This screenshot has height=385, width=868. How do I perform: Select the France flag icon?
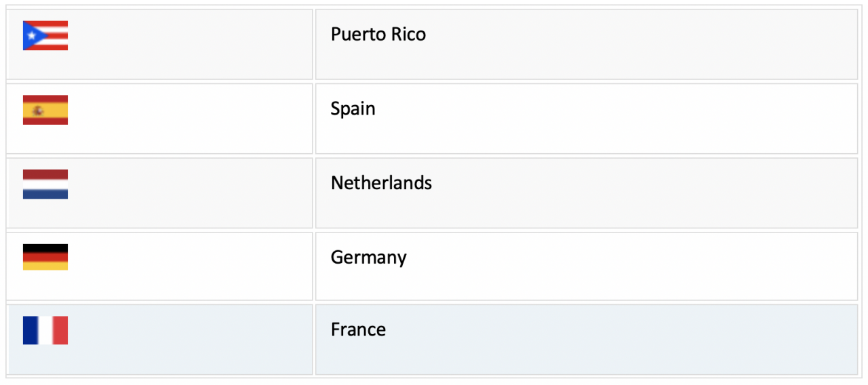point(45,330)
